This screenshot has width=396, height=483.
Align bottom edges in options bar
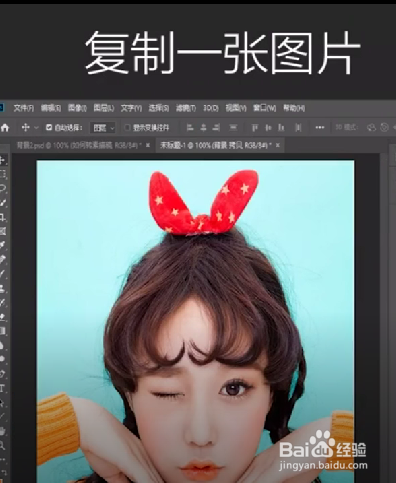[x=281, y=127]
